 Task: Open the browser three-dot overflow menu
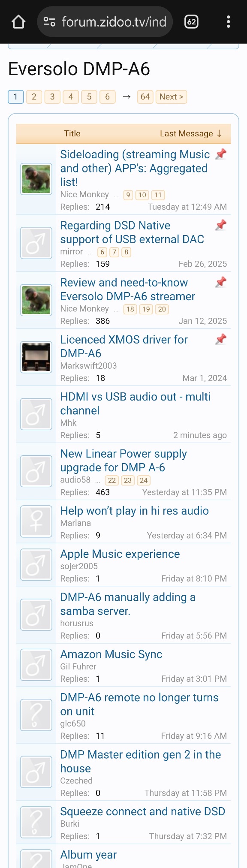(x=228, y=21)
